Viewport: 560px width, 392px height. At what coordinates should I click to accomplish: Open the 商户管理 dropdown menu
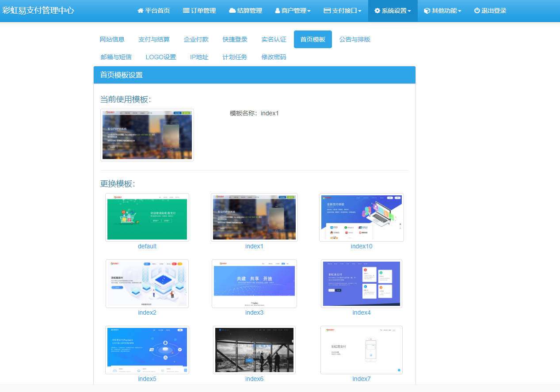[x=293, y=11]
